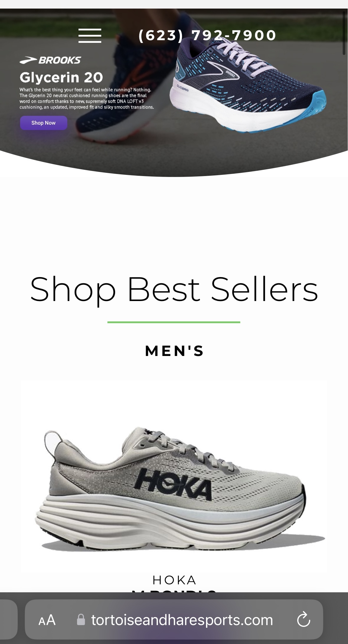Click the page scrollbar on the right edge
The width and height of the screenshot is (348, 644).
[x=344, y=33]
